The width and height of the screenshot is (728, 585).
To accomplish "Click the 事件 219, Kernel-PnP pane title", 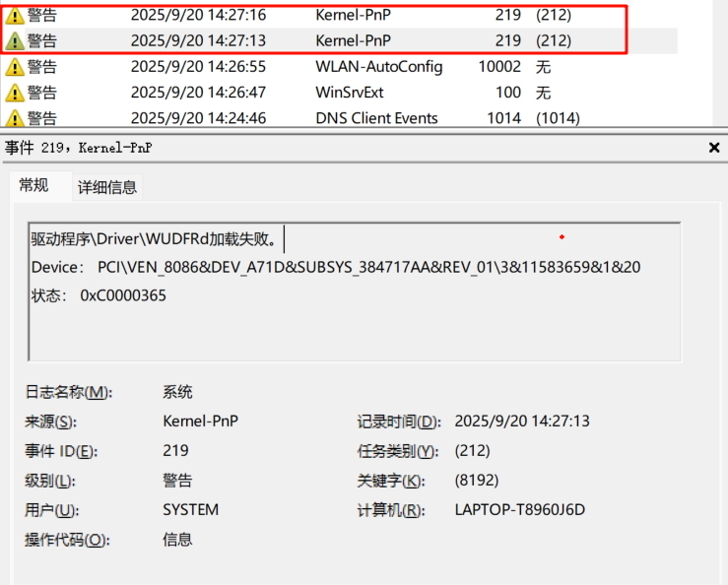I will click(x=79, y=148).
